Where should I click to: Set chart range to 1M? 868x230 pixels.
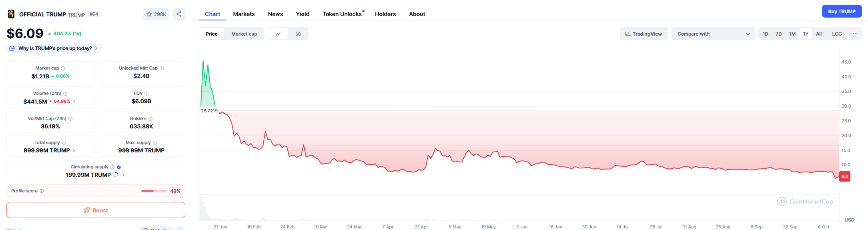pyautogui.click(x=792, y=34)
